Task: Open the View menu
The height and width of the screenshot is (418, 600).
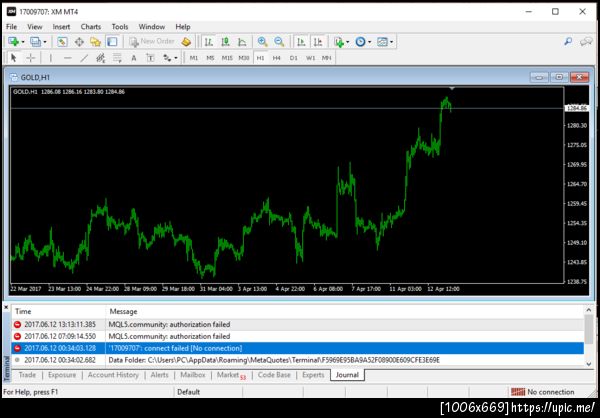Action: click(35, 27)
